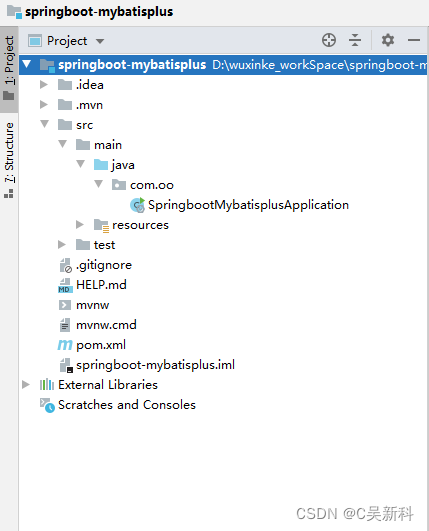Click the main folder icon

tap(83, 145)
